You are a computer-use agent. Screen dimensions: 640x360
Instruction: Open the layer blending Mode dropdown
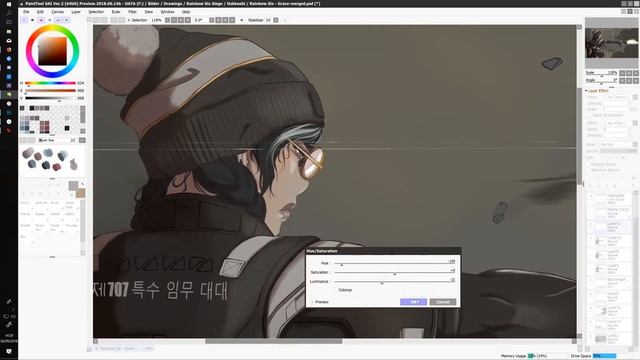point(618,144)
